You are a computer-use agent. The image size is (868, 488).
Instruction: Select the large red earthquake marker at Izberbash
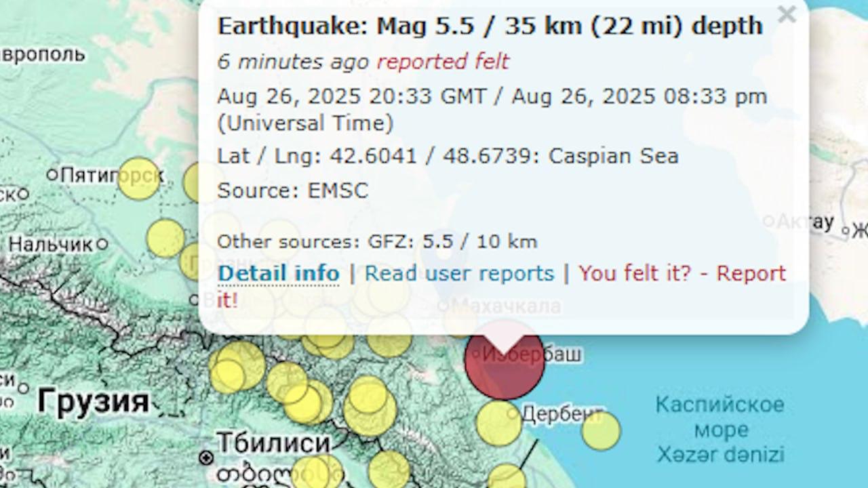(x=505, y=360)
